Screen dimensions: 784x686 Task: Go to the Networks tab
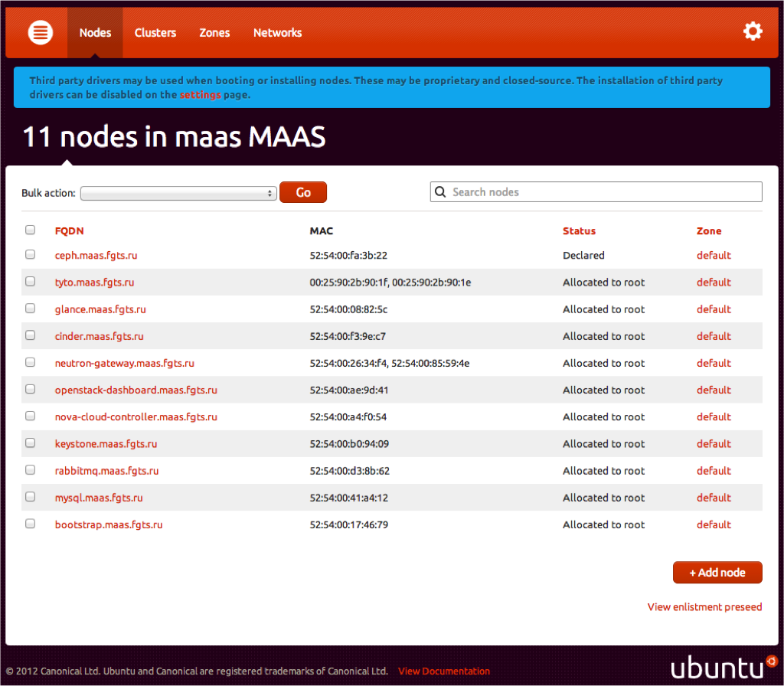[x=277, y=33]
